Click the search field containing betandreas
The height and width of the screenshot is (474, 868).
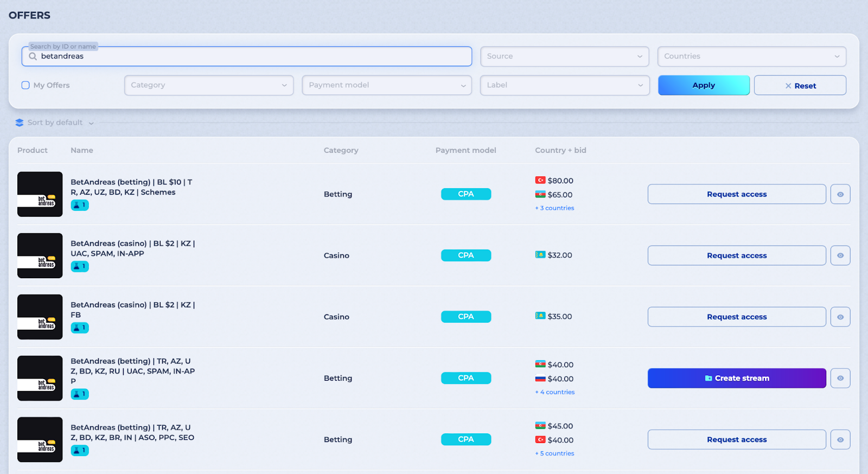(x=247, y=56)
